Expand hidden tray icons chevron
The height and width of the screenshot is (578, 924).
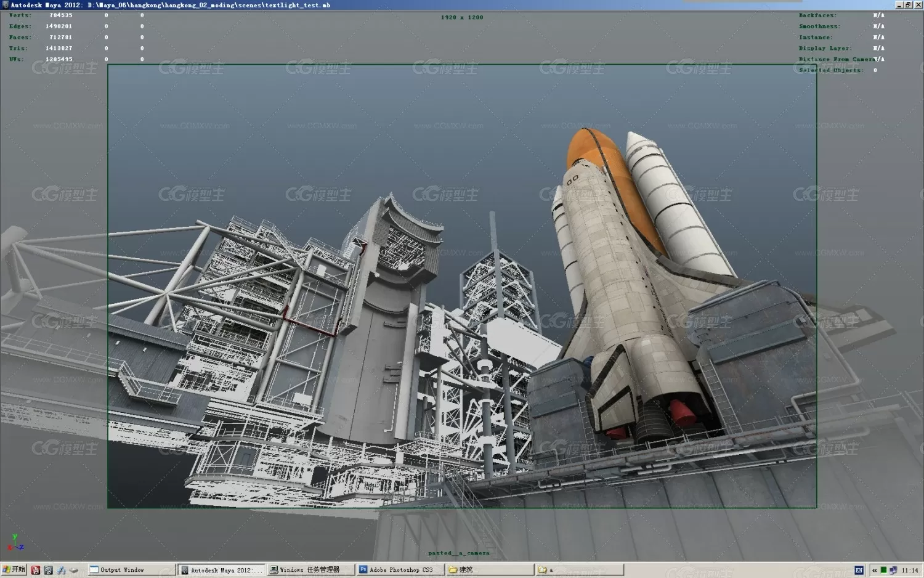874,570
